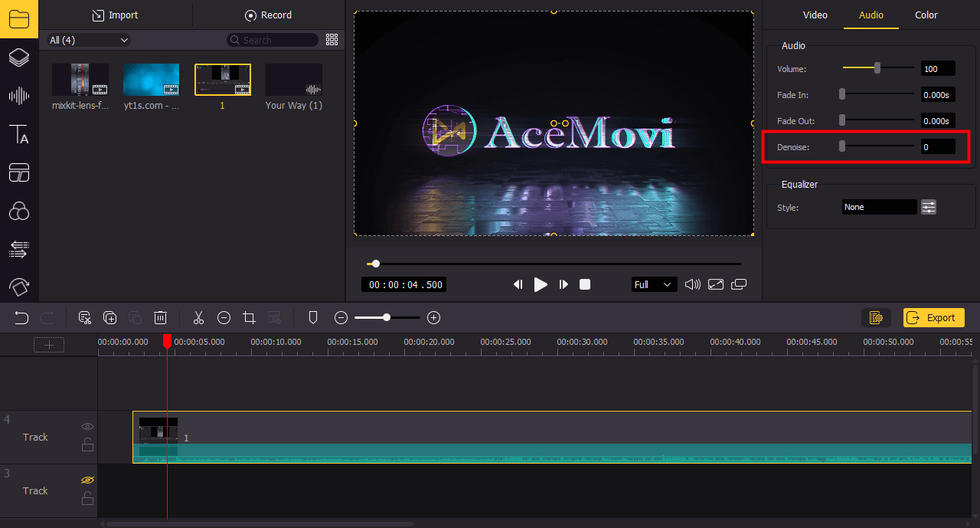Select the Audio properties tab
980x528 pixels.
(871, 15)
